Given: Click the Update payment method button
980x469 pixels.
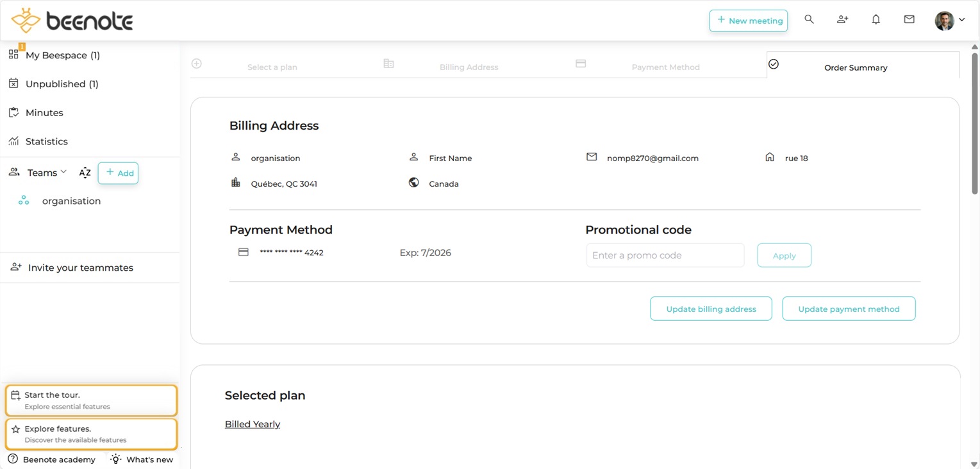Looking at the screenshot, I should click(849, 309).
